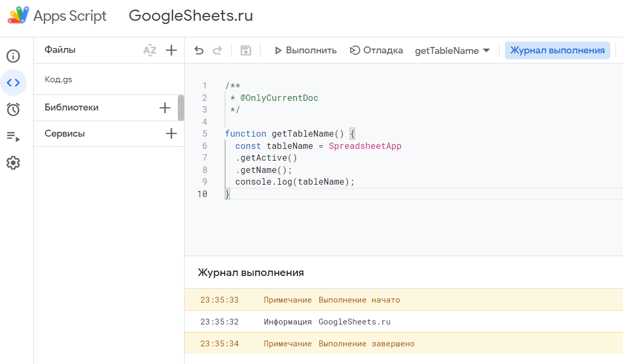Click the Undo arrow in toolbar
This screenshot has width=623, height=364.
[x=199, y=51]
